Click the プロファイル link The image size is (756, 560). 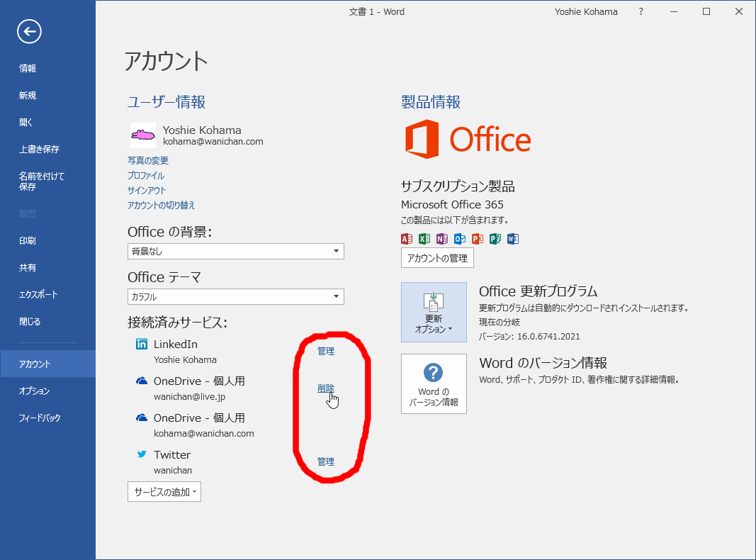coord(146,176)
